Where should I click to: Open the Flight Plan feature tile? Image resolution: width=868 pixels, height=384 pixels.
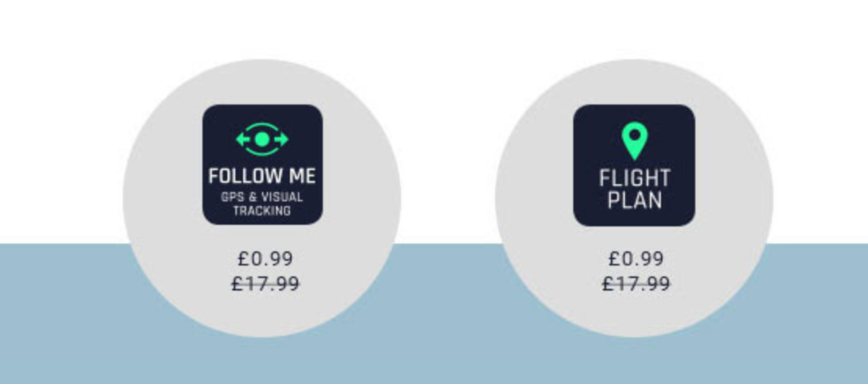pyautogui.click(x=634, y=164)
